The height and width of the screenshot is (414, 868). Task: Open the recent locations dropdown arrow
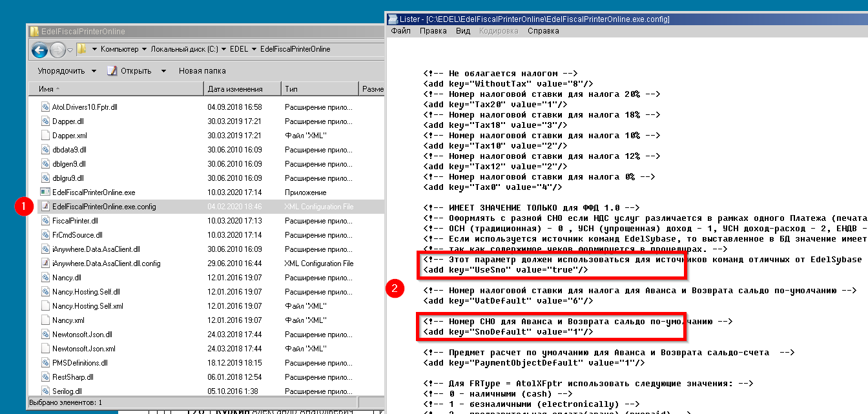pyautogui.click(x=70, y=50)
